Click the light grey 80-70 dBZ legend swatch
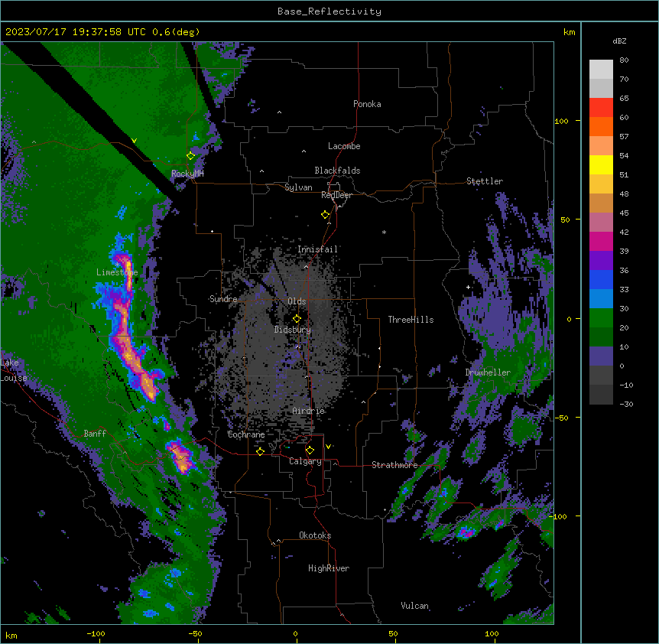The height and width of the screenshot is (644, 659). (601, 70)
